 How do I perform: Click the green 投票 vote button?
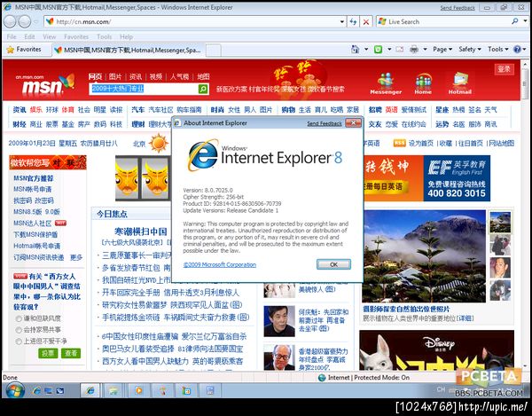coord(48,353)
